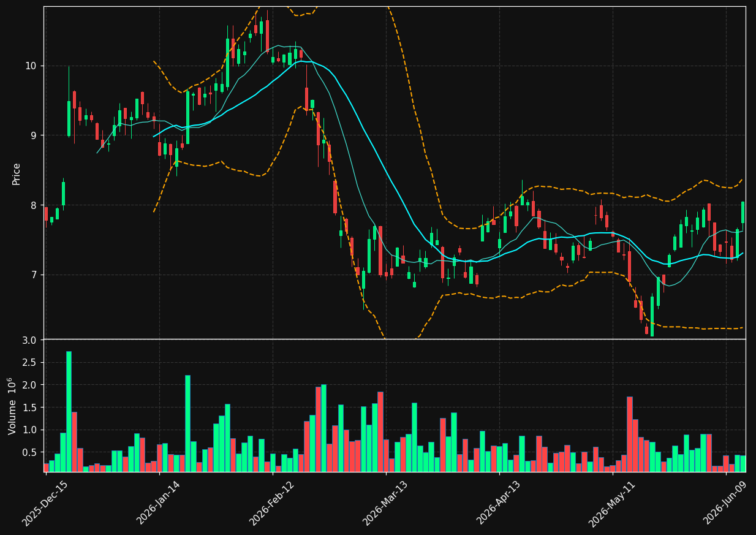Click the 2025-Dec-15 date label
Screen dimensions: 756x535
[x=45, y=504]
